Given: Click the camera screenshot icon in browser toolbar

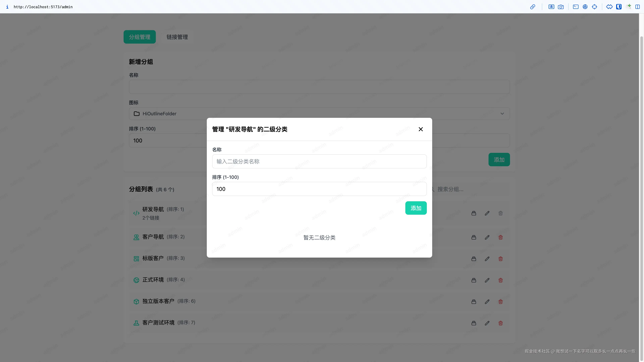Looking at the screenshot, I should 561,7.
